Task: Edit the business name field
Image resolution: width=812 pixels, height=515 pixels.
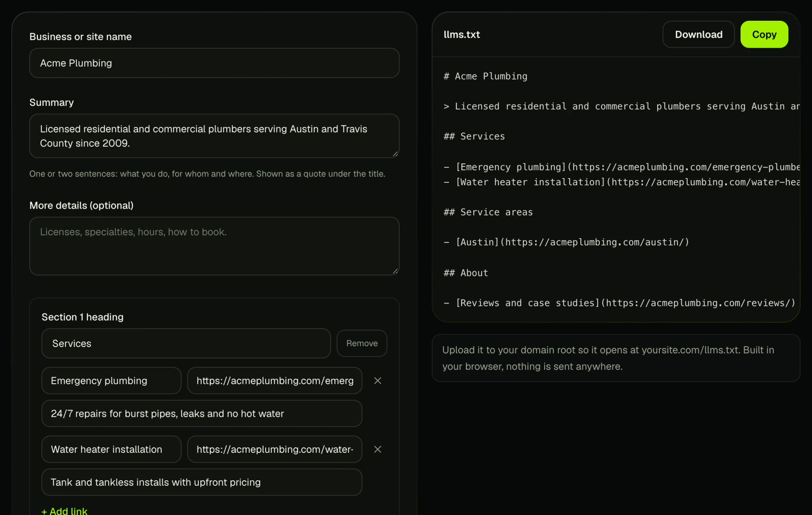Action: 214,63
